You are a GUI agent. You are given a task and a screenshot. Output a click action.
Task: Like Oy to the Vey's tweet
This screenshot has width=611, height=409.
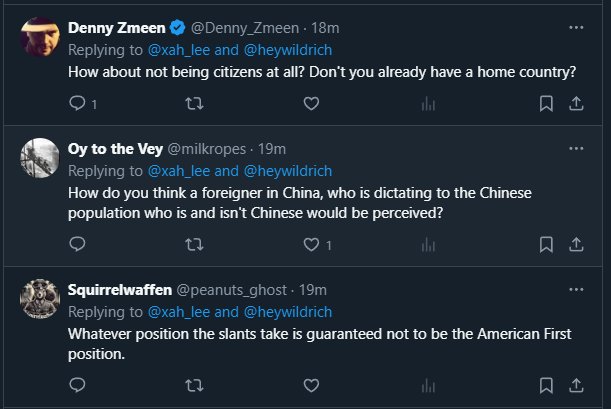pos(311,244)
